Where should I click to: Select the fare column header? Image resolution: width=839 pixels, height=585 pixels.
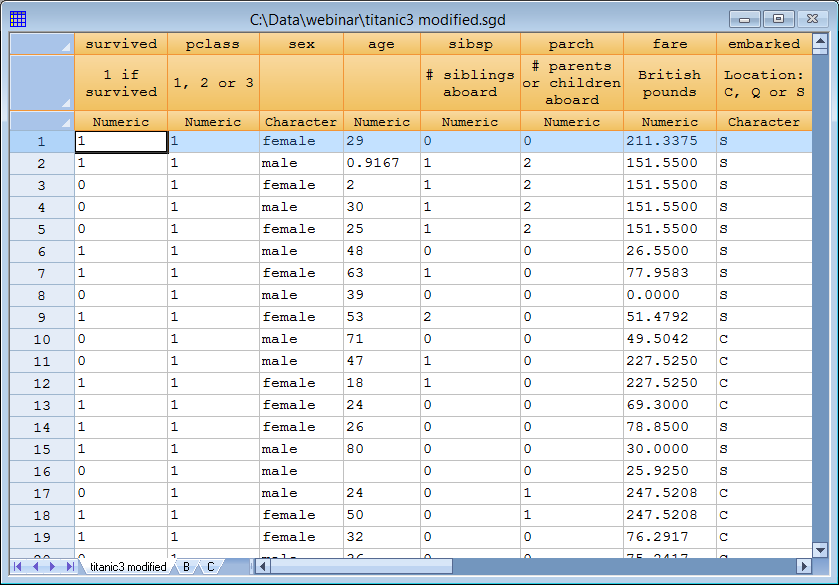coord(669,44)
